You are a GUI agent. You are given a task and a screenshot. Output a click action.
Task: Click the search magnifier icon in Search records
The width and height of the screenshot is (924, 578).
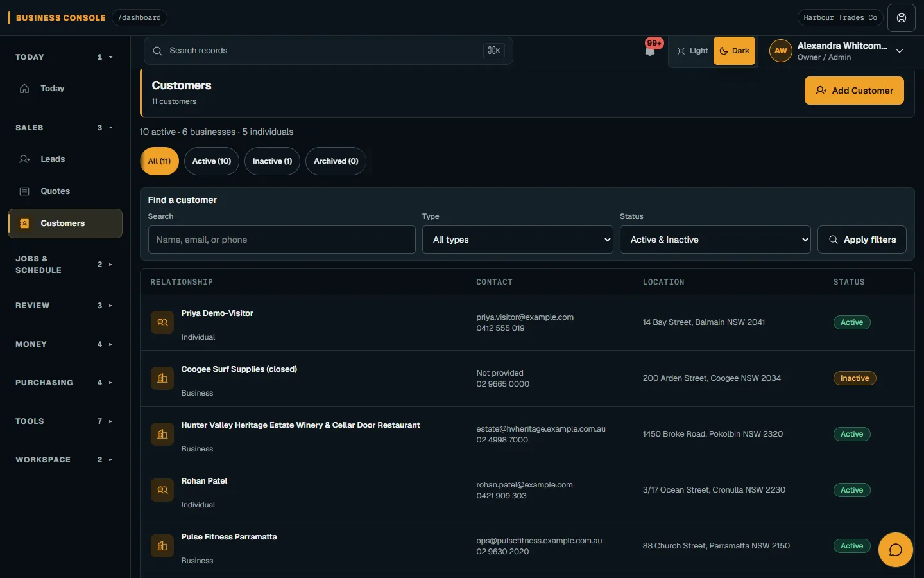[x=157, y=51]
